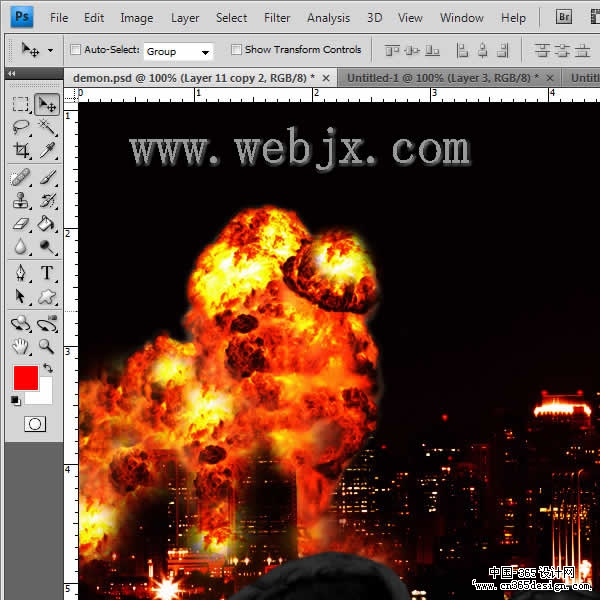Swap foreground and background colors

coord(48,368)
